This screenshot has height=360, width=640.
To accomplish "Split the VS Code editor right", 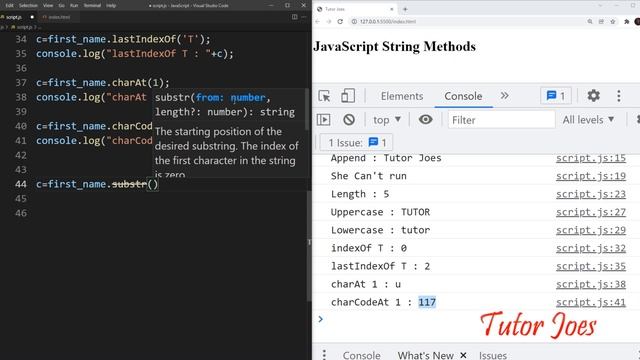I will tap(295, 17).
